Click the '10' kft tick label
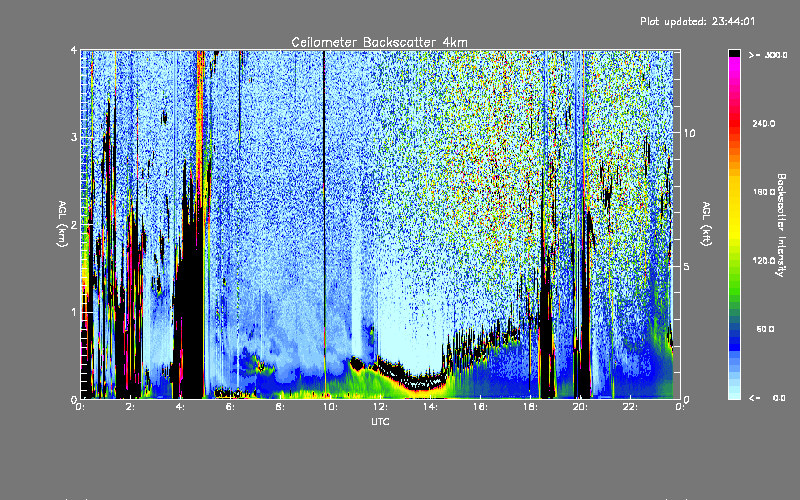This screenshot has width=800, height=500. (x=689, y=133)
